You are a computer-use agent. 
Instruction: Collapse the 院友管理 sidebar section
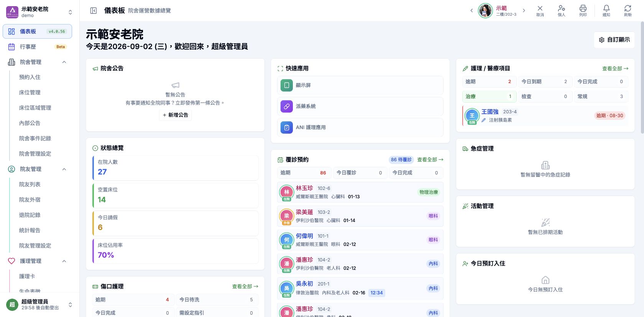click(x=64, y=169)
